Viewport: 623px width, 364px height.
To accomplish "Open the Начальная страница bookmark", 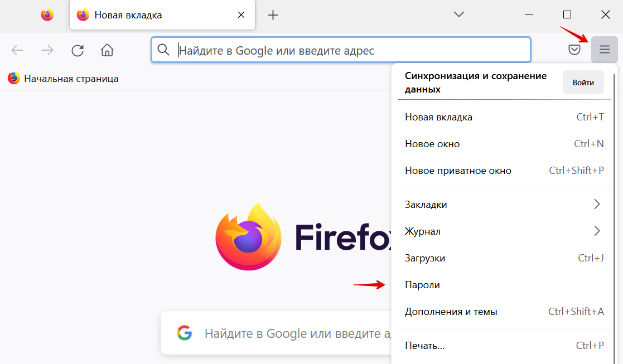I will 63,79.
